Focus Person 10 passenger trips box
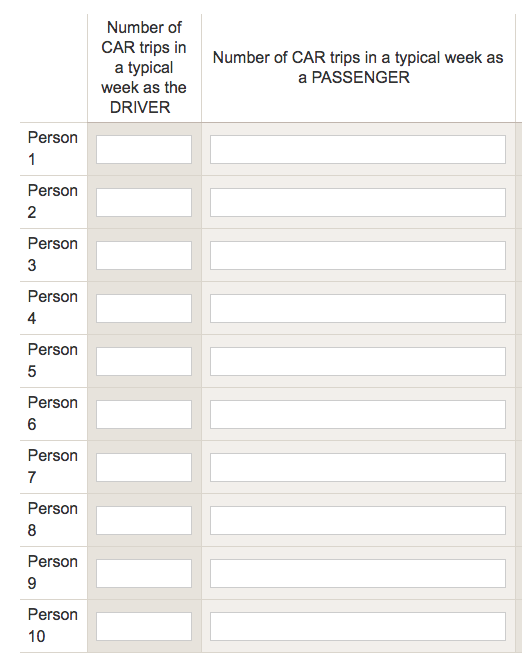522x658 pixels. (358, 627)
